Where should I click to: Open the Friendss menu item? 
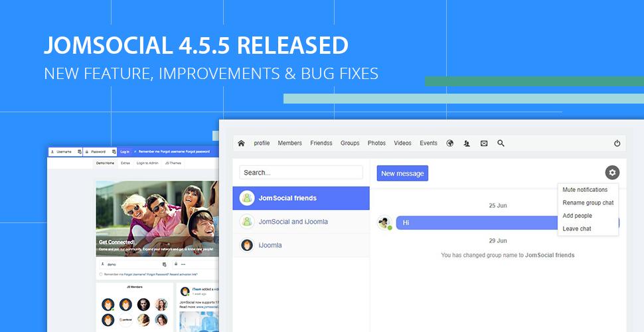(x=321, y=143)
